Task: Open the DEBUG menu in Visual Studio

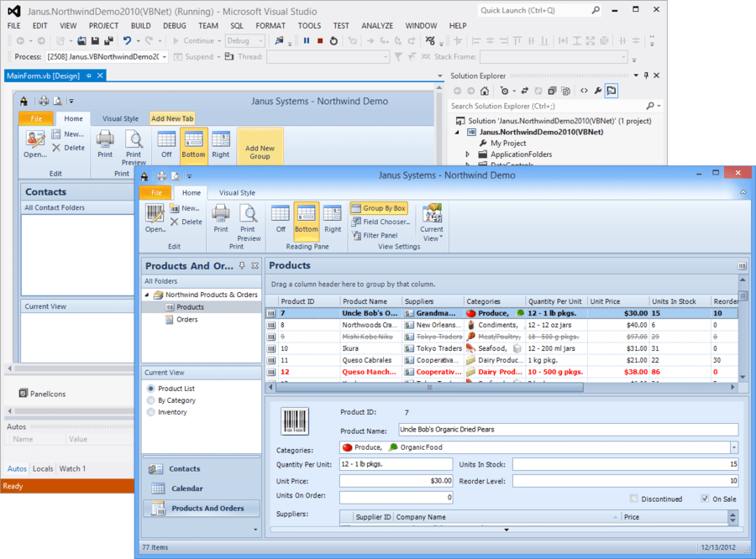Action: click(x=175, y=26)
